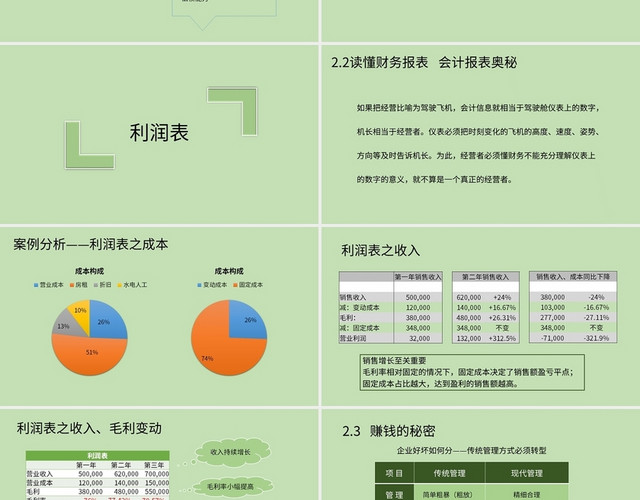
Task: Click the line starting 固定成本占比越大
Action: (440, 384)
